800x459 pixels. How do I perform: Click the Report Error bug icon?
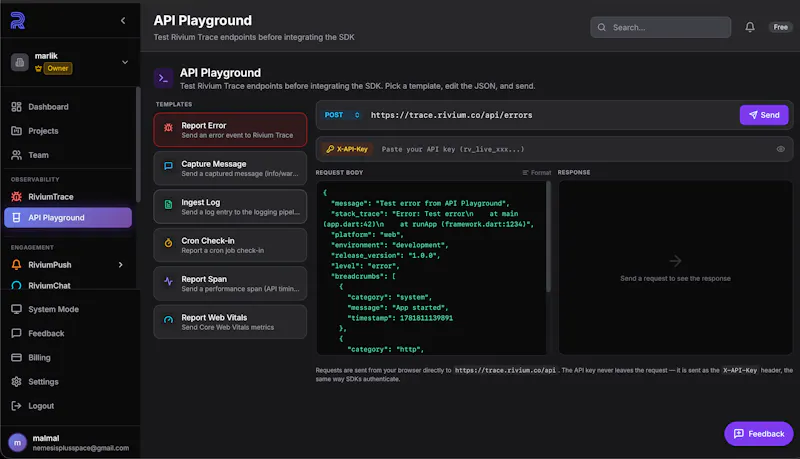pos(168,128)
